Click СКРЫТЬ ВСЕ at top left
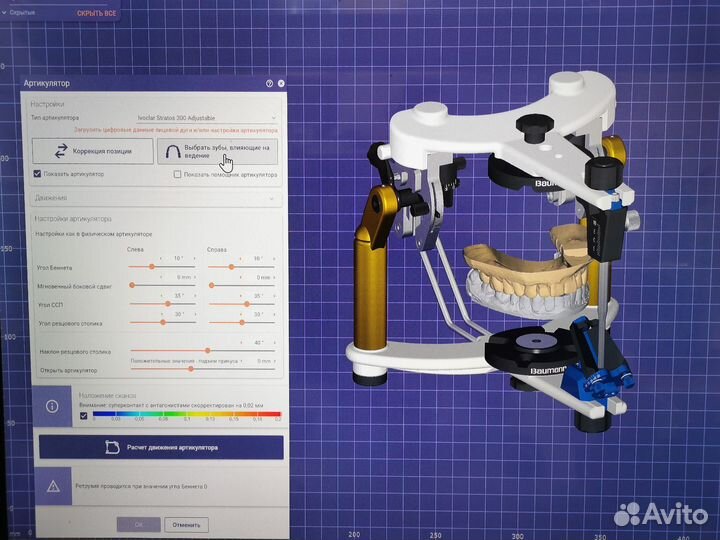Viewport: 720px width, 540px height. point(96,13)
